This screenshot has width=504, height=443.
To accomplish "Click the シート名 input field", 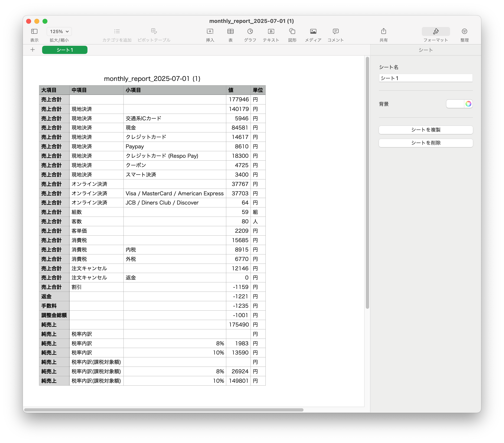I will 426,78.
